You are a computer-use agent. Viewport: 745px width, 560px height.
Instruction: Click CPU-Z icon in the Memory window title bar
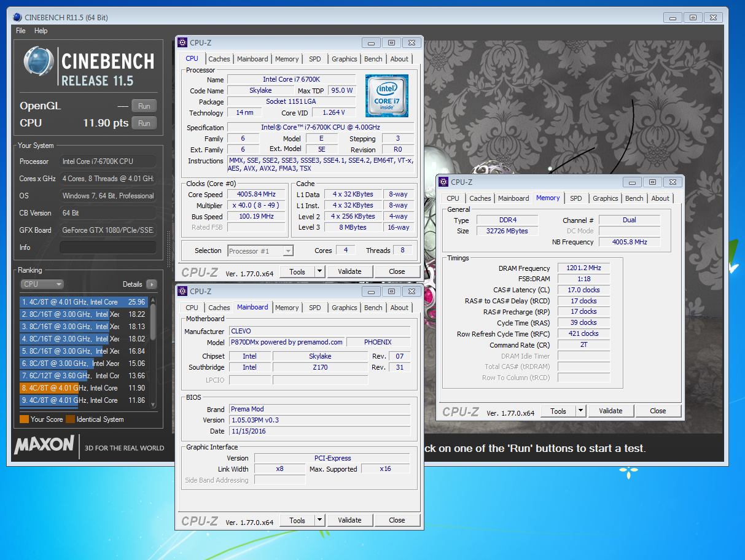444,182
